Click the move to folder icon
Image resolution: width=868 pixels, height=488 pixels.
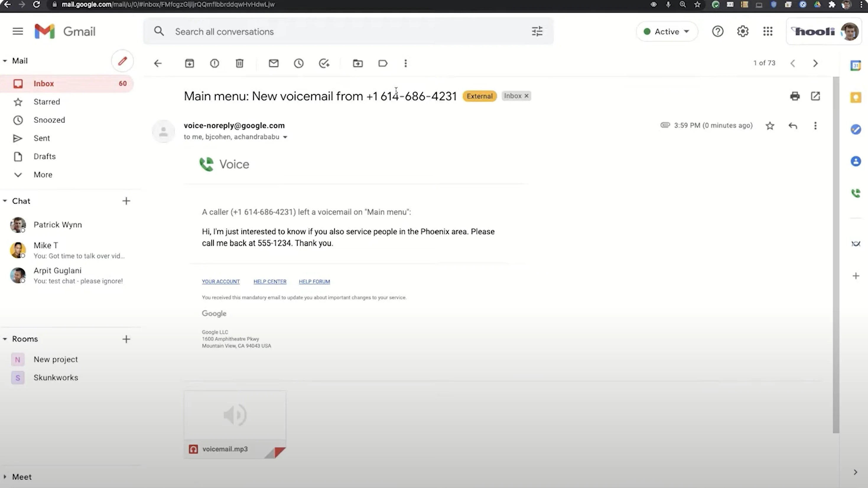pos(358,63)
